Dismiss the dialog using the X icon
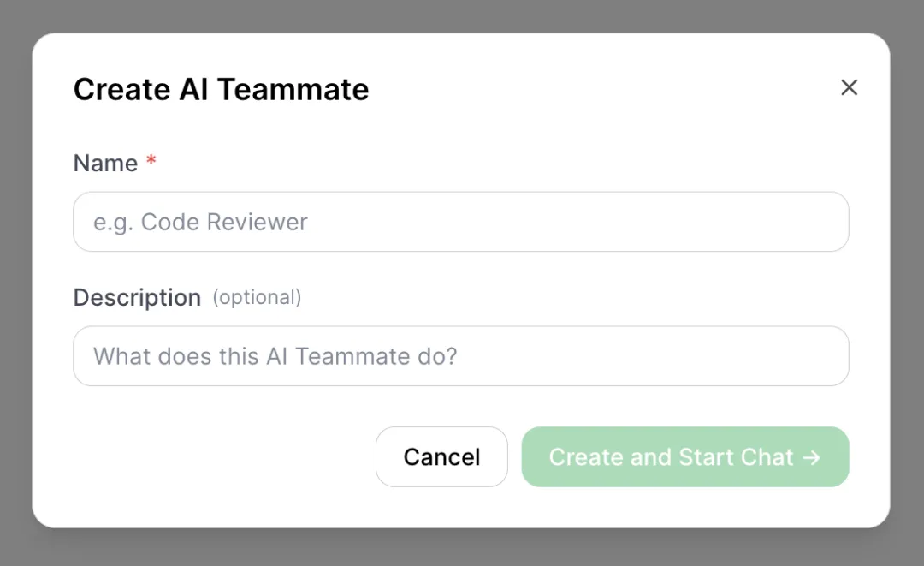Image resolution: width=924 pixels, height=566 pixels. click(x=849, y=87)
